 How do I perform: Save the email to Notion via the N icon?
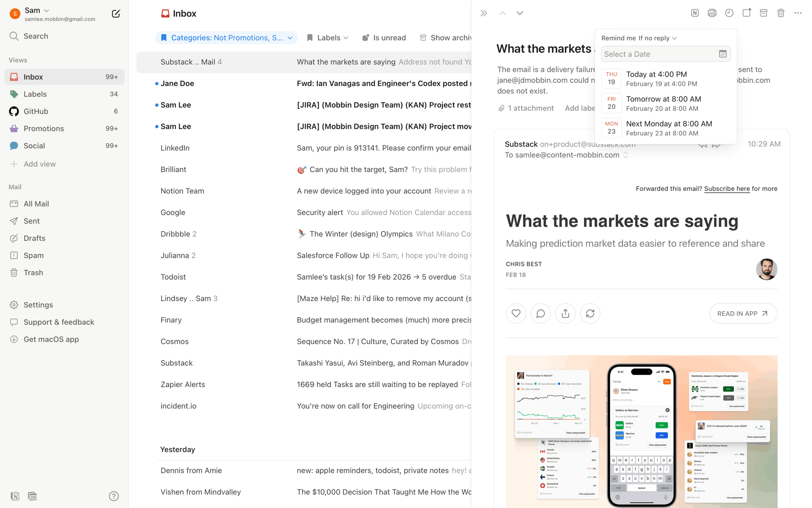click(x=695, y=13)
